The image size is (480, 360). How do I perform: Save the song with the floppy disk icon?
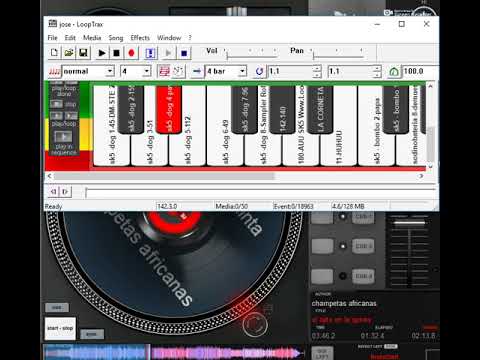(83, 53)
